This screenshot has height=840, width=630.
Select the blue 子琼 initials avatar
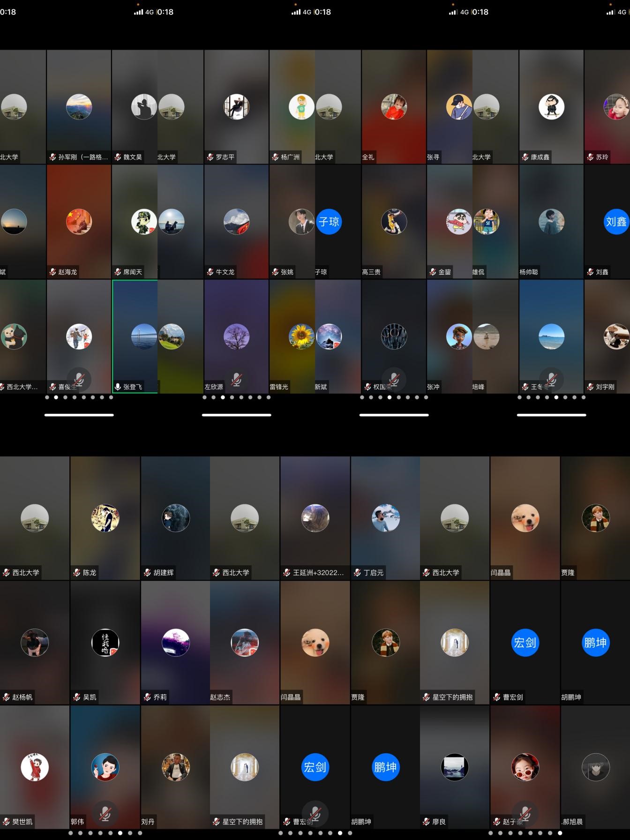329,222
